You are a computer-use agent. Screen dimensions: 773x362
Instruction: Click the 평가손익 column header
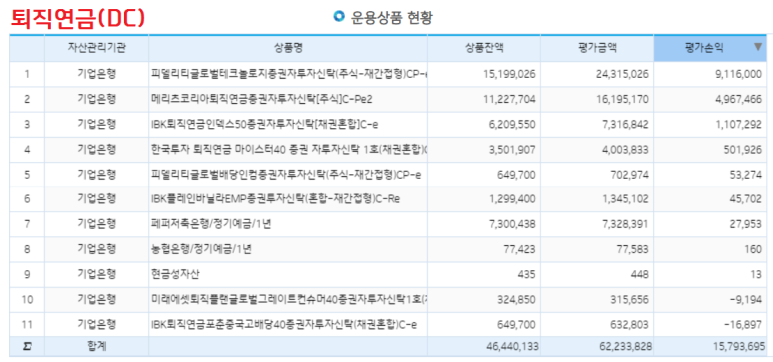point(710,48)
